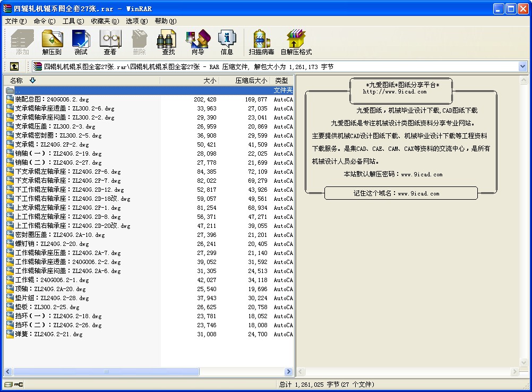The width and height of the screenshot is (532, 392).
Task: Expand the archive path dropdown arrow
Action: click(x=522, y=66)
